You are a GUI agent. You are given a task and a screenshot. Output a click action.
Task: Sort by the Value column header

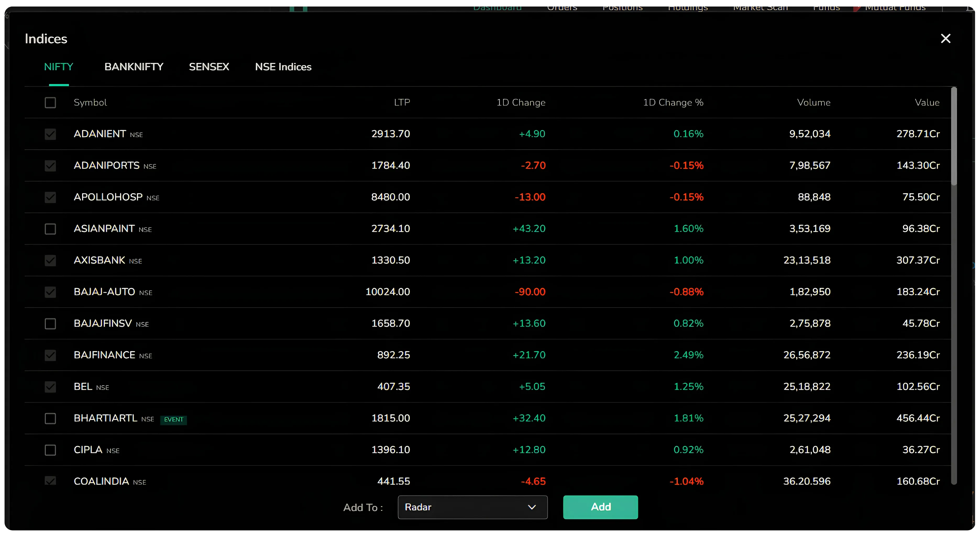point(927,103)
